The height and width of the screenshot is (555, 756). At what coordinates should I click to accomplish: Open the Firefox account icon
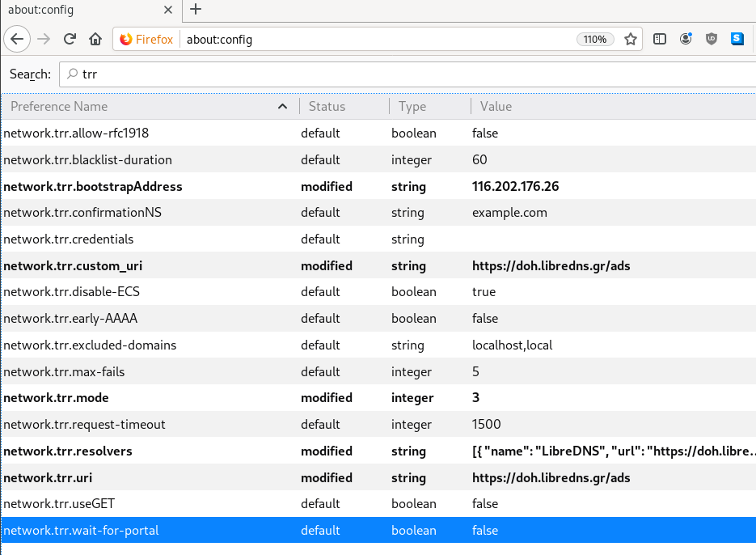(686, 39)
